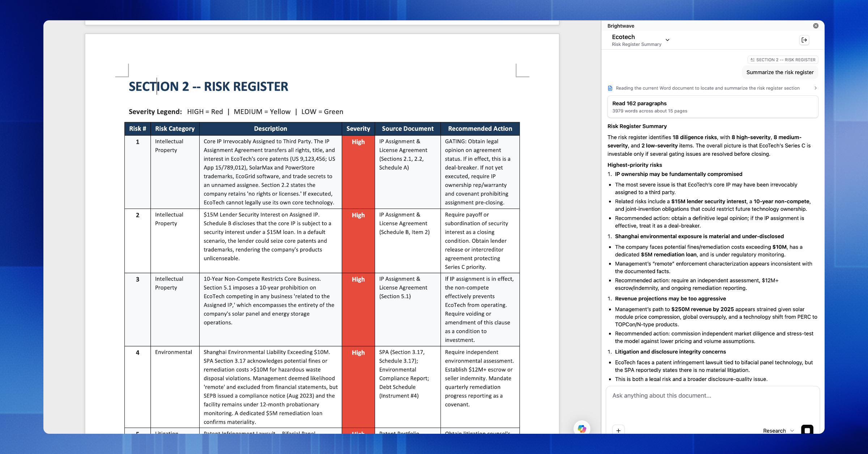Image resolution: width=868 pixels, height=454 pixels.
Task: Click the SECTION 2 -- RISK REGISTER context chip
Action: click(x=783, y=60)
